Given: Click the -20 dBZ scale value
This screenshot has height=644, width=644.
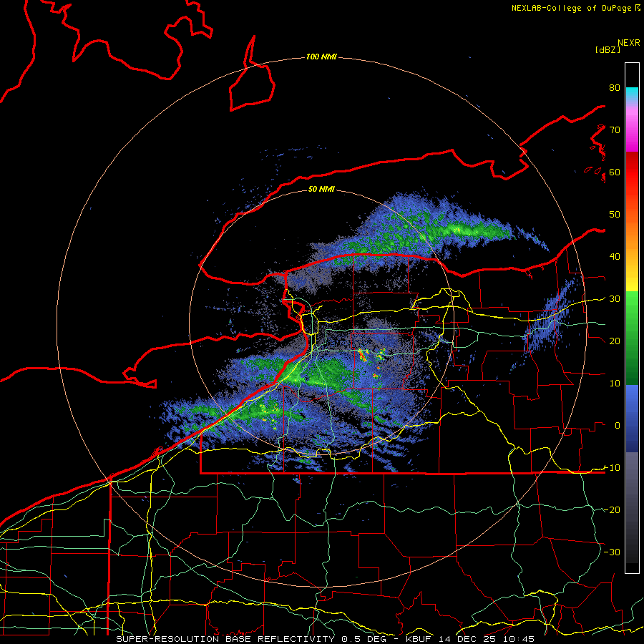Looking at the screenshot, I should (x=612, y=510).
